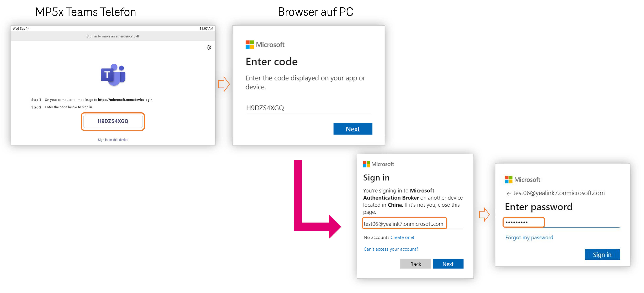Image resolution: width=644 pixels, height=293 pixels.
Task: Click Microsoft logo on Sign in dialog
Action: point(378,164)
